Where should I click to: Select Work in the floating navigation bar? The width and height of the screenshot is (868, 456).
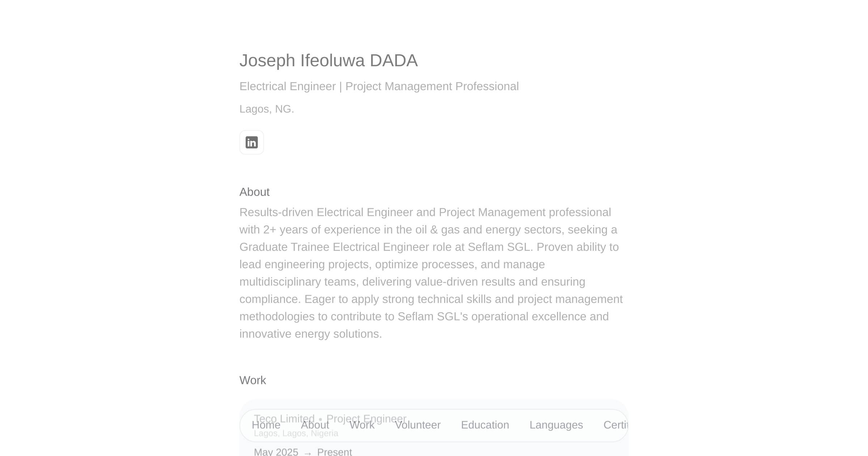362,425
